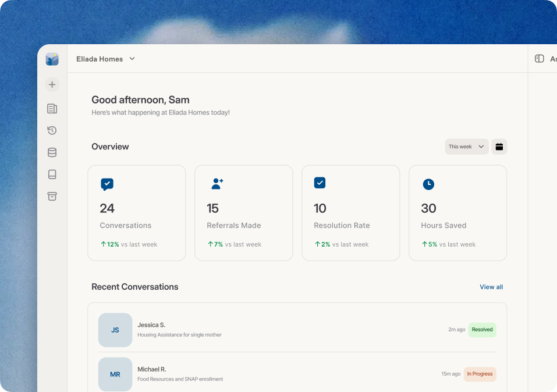The height and width of the screenshot is (392, 557).
Task: Click Housing Assistance for single mother text
Action: [x=179, y=335]
